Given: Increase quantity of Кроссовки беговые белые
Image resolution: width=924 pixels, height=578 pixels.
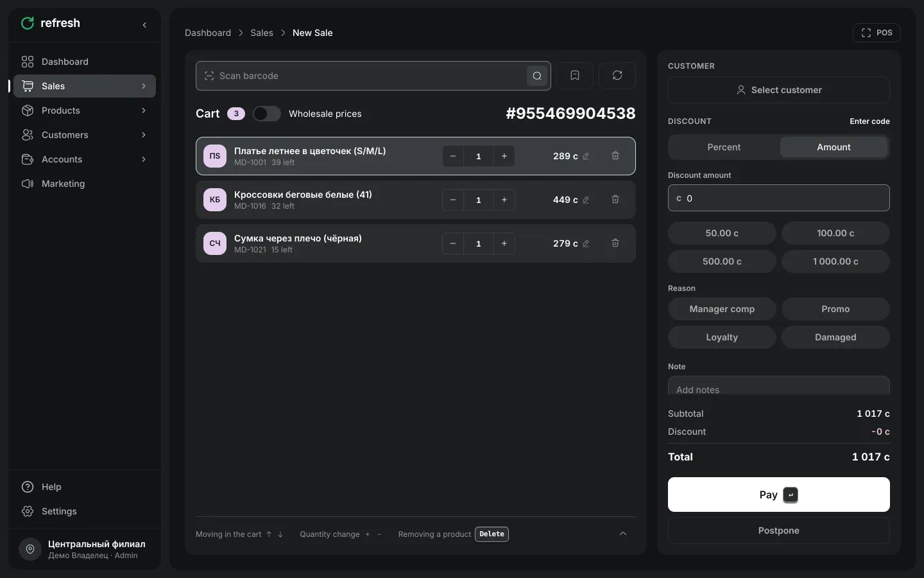Looking at the screenshot, I should pyautogui.click(x=504, y=200).
